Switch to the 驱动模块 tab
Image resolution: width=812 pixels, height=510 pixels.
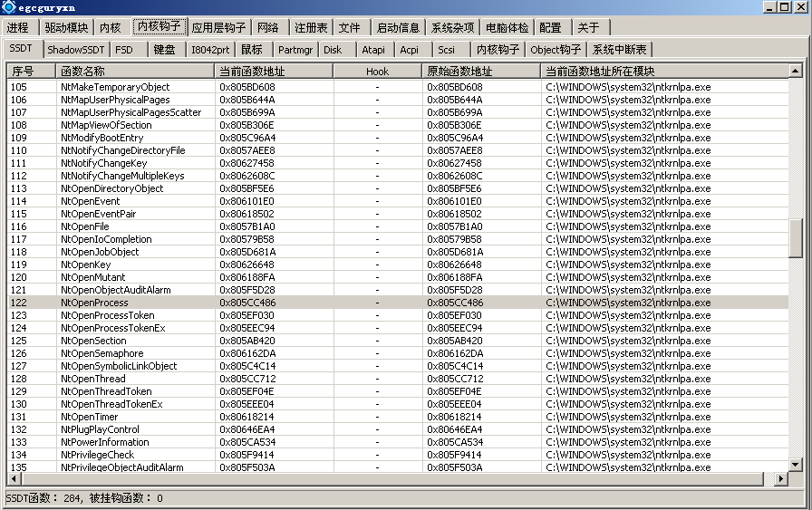pos(67,28)
